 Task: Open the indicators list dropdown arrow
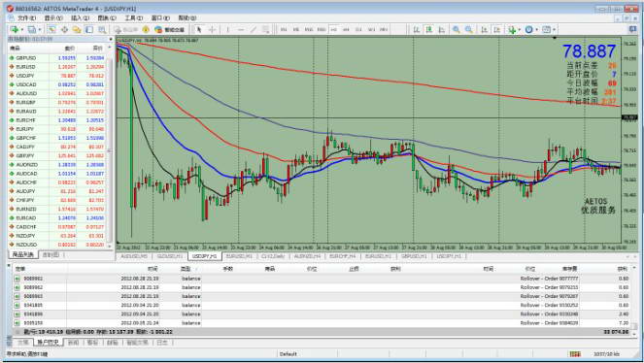coord(519,29)
